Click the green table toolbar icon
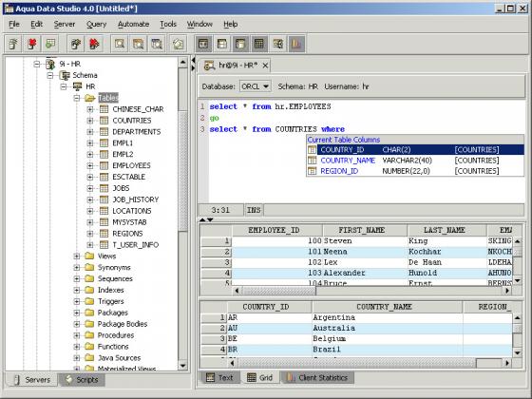The height and width of the screenshot is (399, 532). [x=50, y=44]
